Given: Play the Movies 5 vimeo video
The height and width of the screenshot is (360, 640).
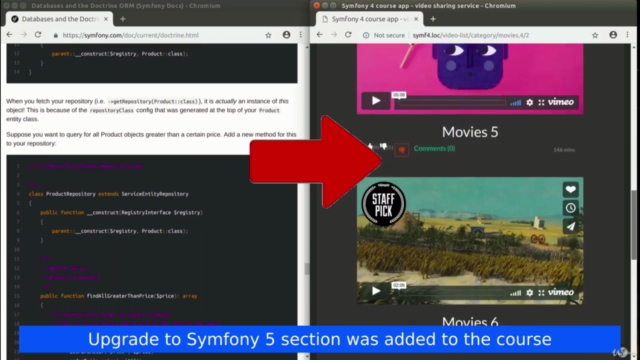Looking at the screenshot, I should (x=376, y=100).
